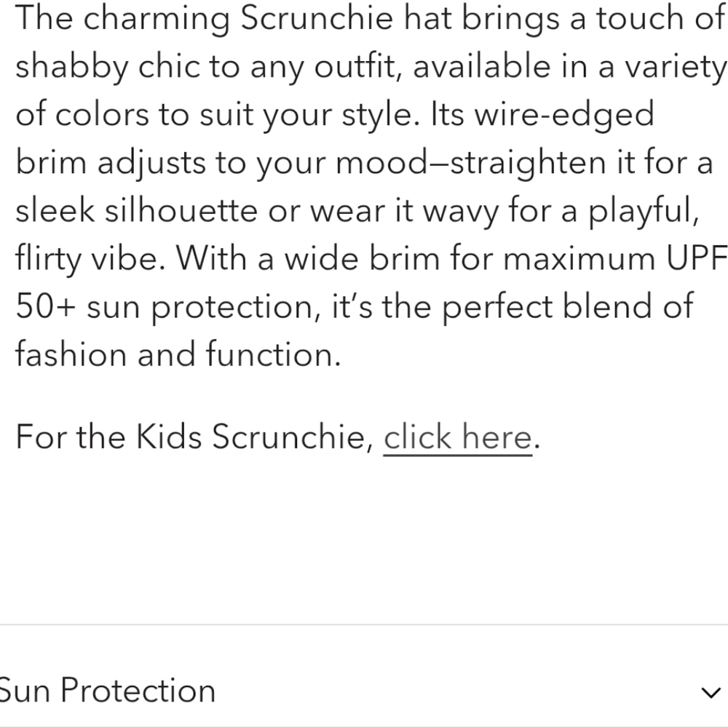728x727 pixels.
Task: Open the Kids Scrunchie page via underlined link
Action: [457, 437]
